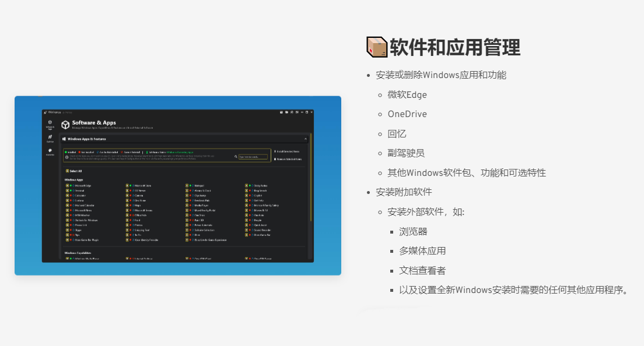Click the Remove Selected Items button
Viewport: 644px width, 346px height.
289,159
